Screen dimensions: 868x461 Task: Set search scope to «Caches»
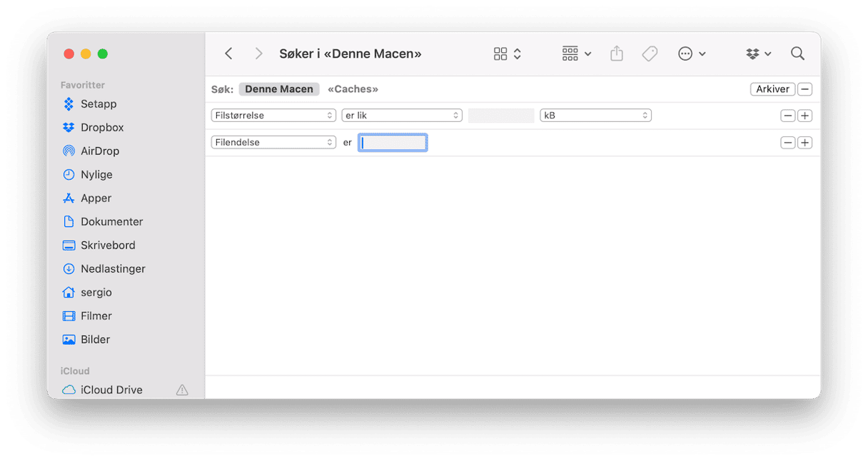pyautogui.click(x=353, y=89)
